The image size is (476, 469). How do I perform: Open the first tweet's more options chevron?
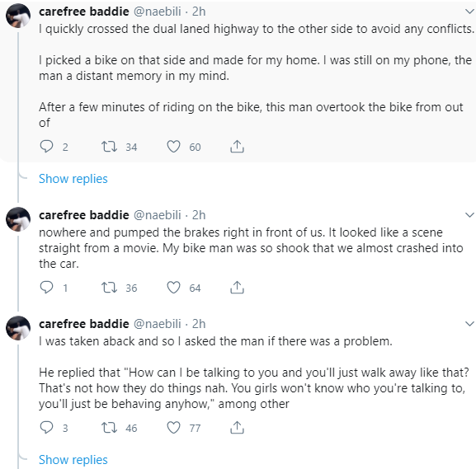469,12
